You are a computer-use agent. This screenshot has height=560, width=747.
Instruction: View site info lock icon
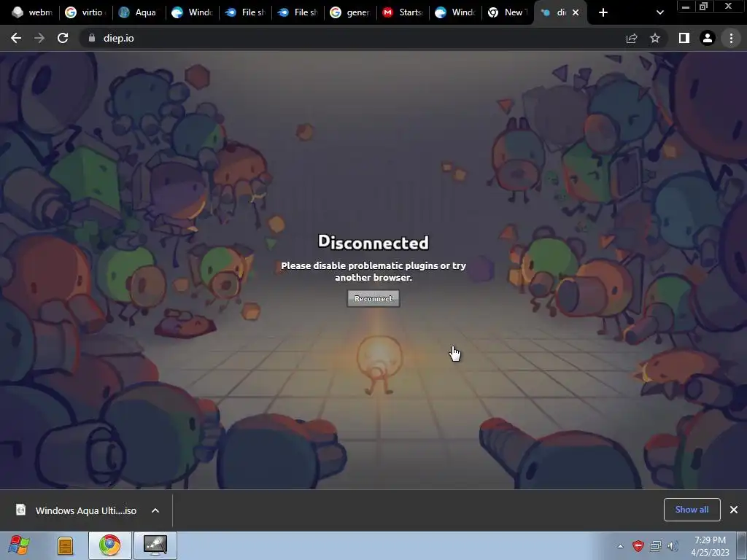click(91, 38)
